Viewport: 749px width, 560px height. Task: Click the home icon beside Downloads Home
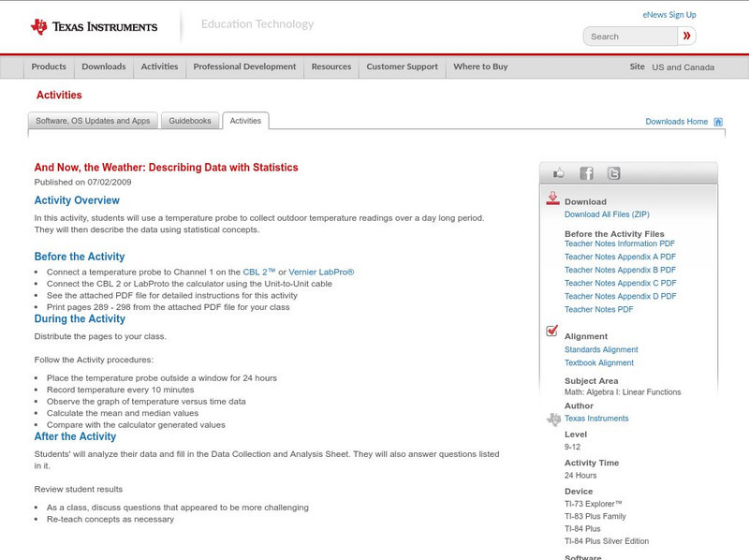point(717,121)
